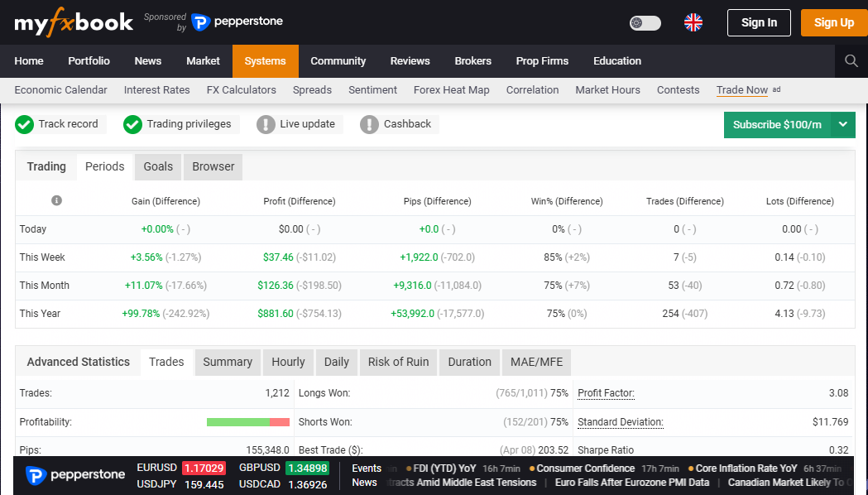Switch to the Browser tab
868x495 pixels.
(x=213, y=166)
